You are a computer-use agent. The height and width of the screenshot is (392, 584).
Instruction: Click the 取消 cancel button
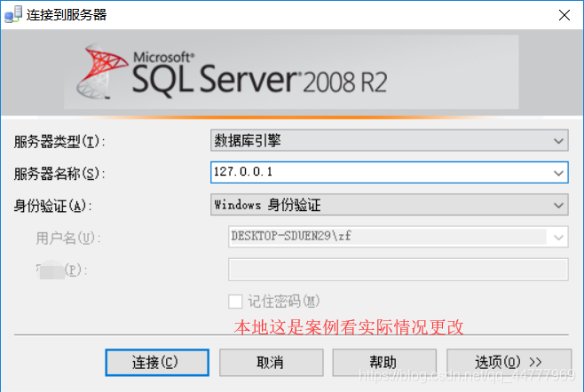pyautogui.click(x=272, y=362)
